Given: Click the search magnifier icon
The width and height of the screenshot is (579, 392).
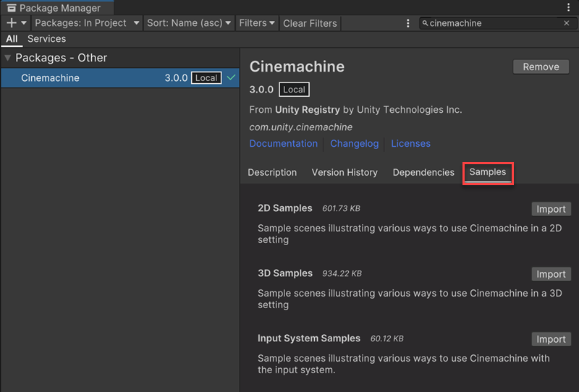Looking at the screenshot, I should 425,23.
